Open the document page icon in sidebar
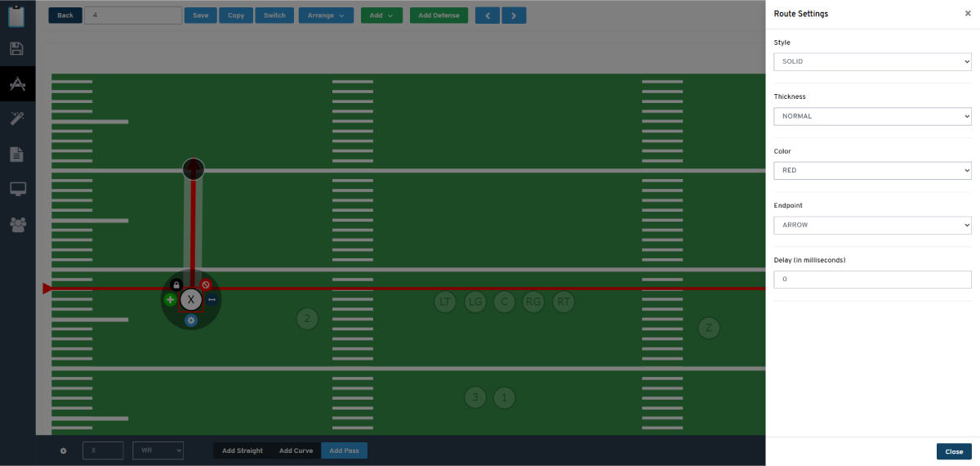The height and width of the screenshot is (466, 980). coord(17,154)
